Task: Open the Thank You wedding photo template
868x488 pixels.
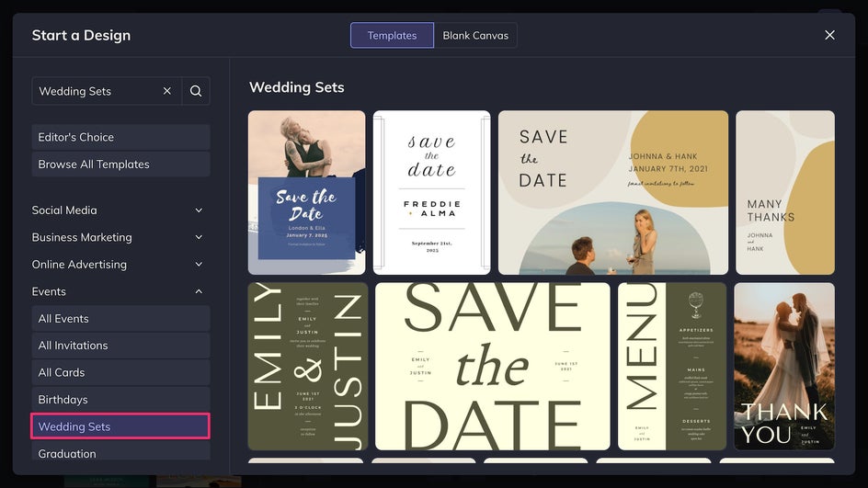Action: (784, 367)
